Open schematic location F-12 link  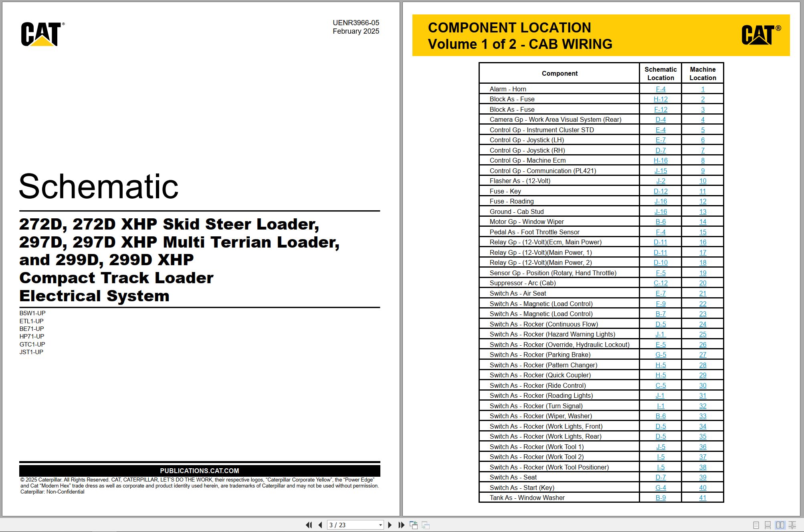click(x=661, y=109)
